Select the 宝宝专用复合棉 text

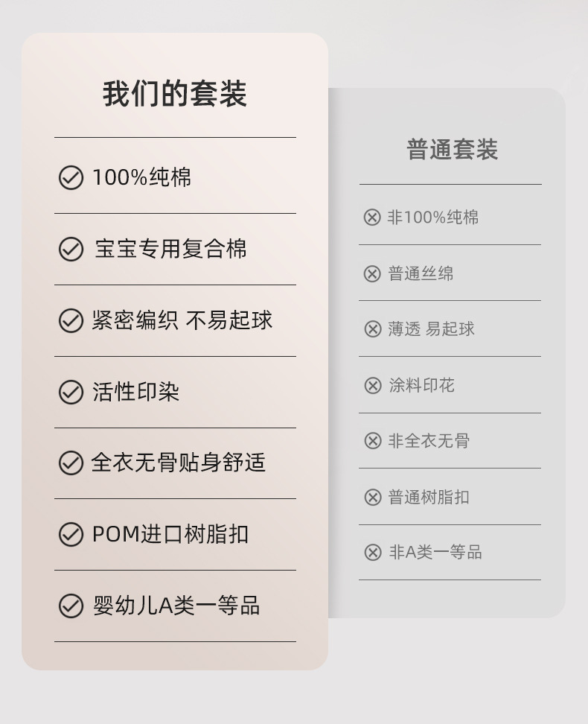coord(170,249)
